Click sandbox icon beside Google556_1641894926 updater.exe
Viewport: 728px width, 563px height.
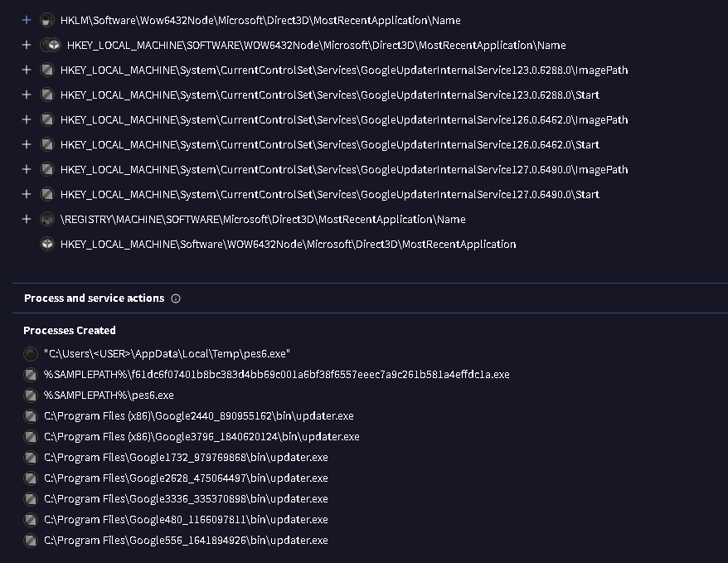click(31, 541)
